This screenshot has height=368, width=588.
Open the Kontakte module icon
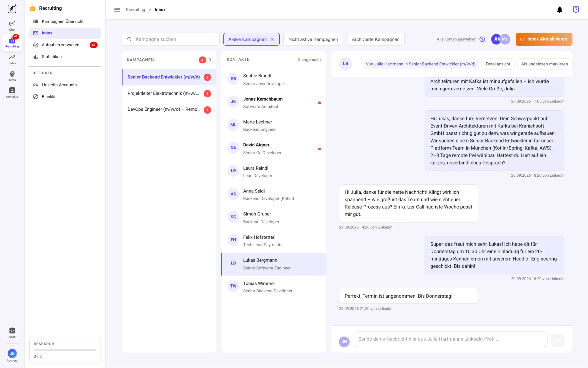[x=12, y=93]
